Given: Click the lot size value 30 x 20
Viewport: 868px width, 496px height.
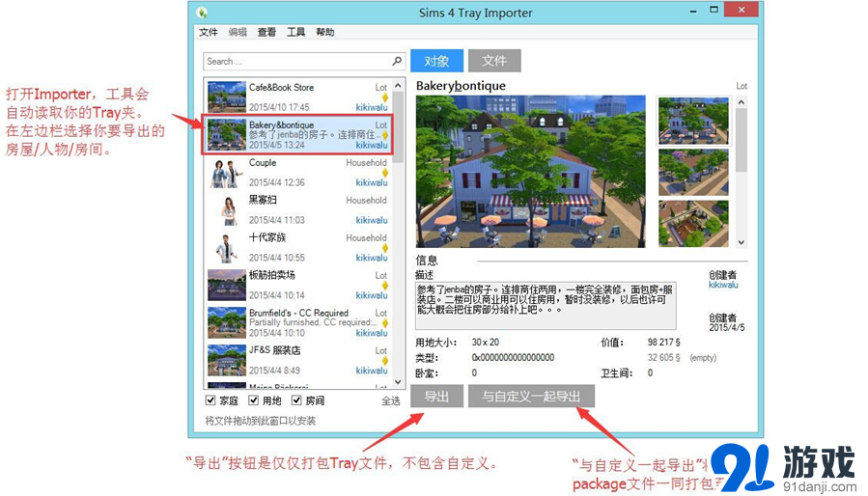Looking at the screenshot, I should pyautogui.click(x=486, y=343).
